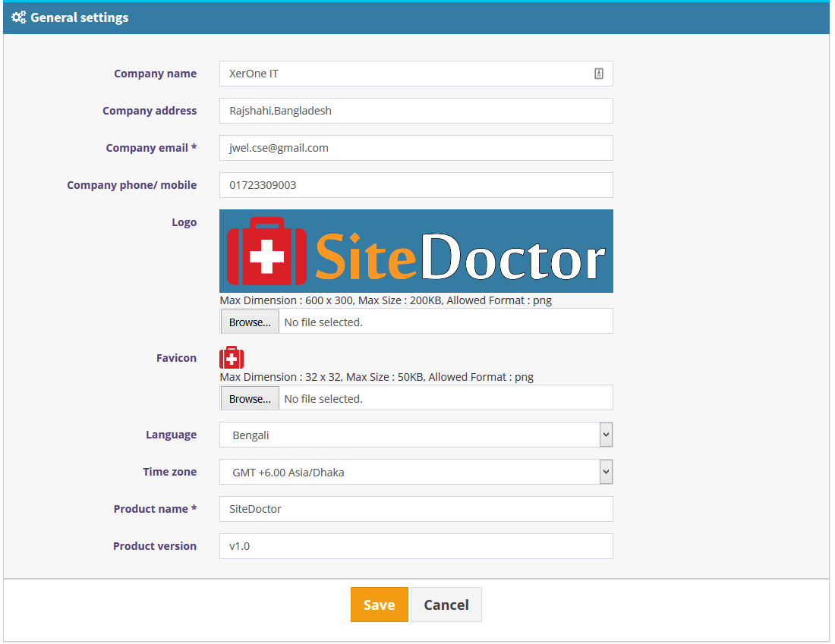This screenshot has height=644, width=835.
Task: Open the Time zone dropdown
Action: 416,472
